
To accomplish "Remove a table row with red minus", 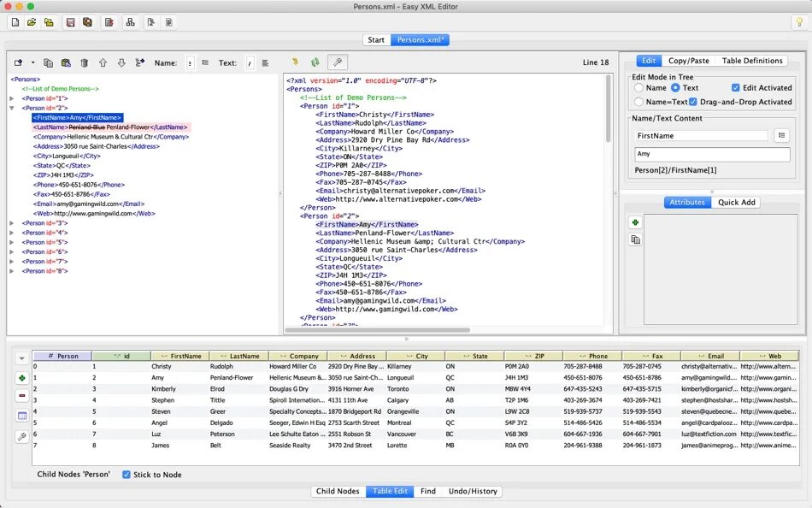I will pyautogui.click(x=21, y=395).
